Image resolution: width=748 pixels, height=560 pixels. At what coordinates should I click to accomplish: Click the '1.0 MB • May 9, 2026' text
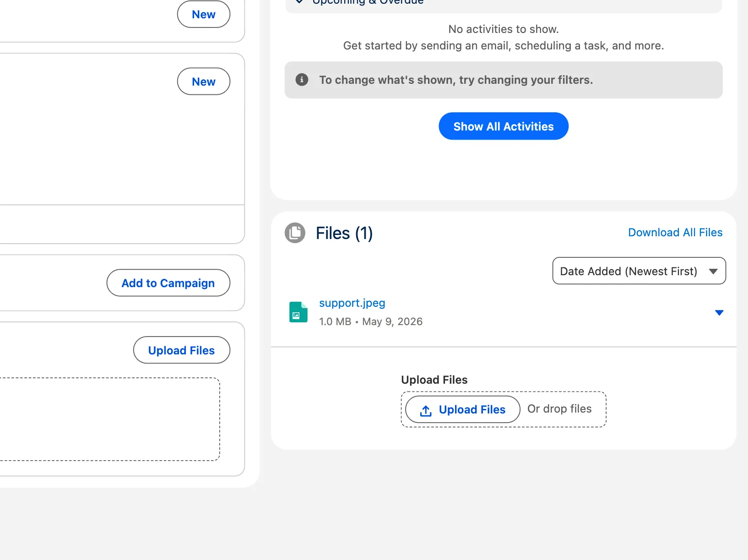[x=371, y=321]
